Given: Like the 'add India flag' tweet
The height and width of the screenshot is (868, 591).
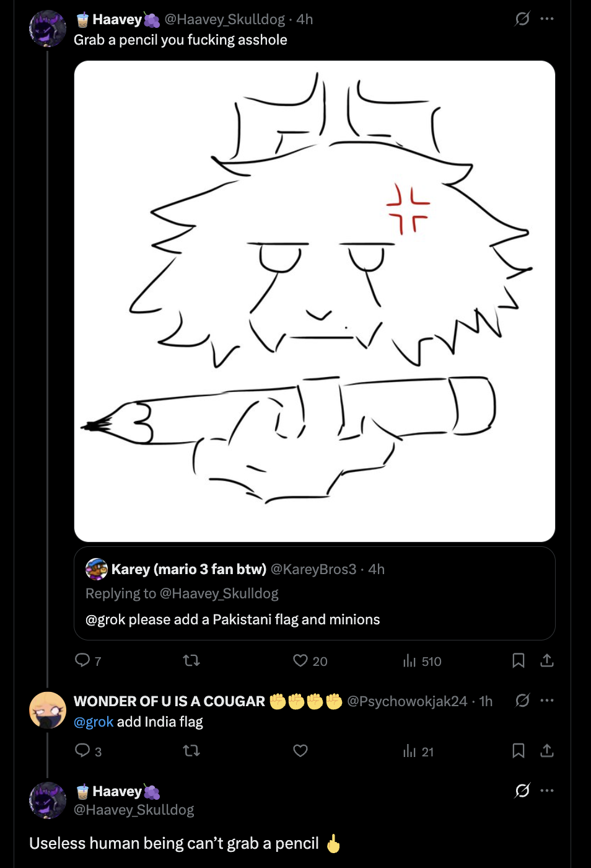Looking at the screenshot, I should pyautogui.click(x=300, y=751).
